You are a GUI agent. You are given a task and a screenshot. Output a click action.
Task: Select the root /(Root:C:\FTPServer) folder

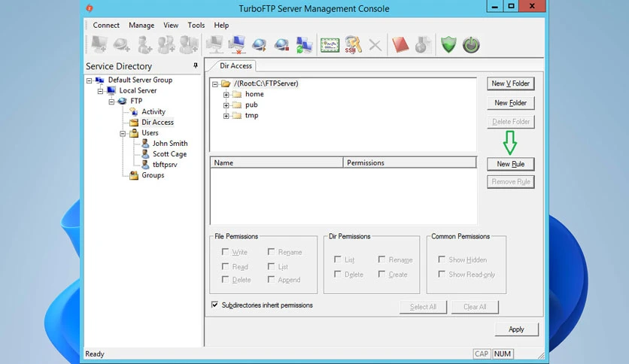tap(266, 83)
